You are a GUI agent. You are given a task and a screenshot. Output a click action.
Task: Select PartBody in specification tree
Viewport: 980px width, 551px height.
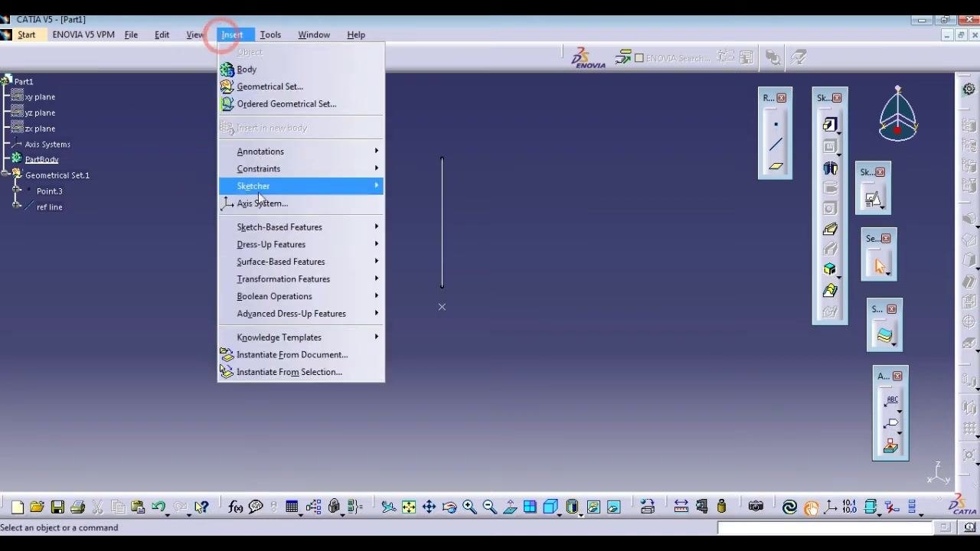[41, 159]
